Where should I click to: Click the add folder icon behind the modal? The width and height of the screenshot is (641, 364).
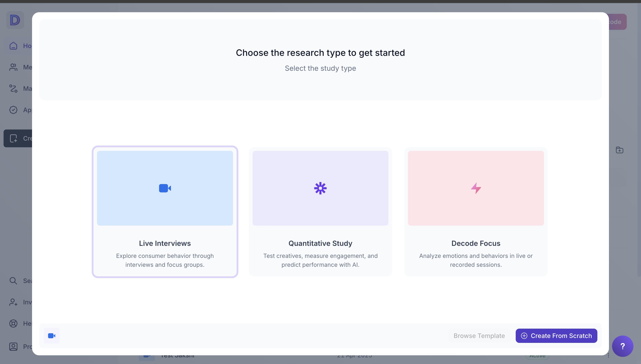point(619,150)
